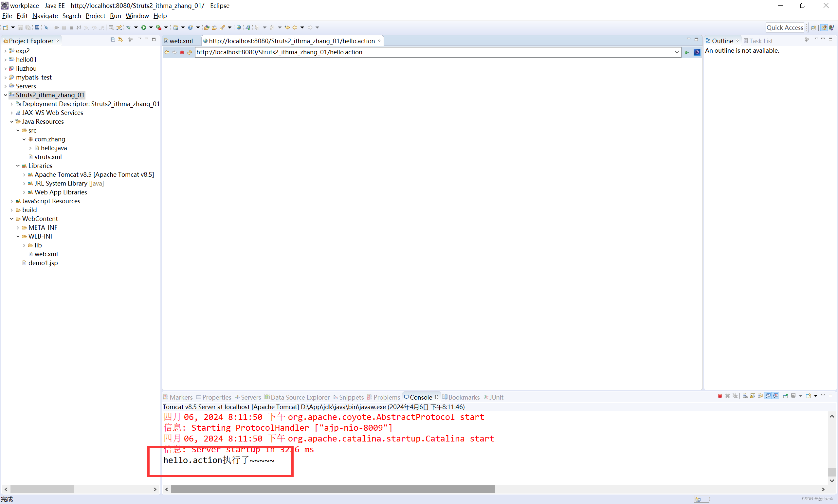Click the red Stop loading icon in browser

tap(182, 52)
